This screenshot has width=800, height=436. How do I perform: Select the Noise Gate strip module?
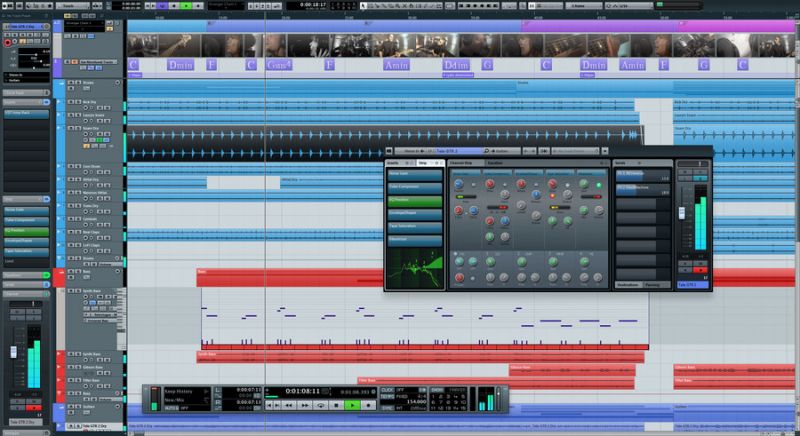(x=414, y=174)
